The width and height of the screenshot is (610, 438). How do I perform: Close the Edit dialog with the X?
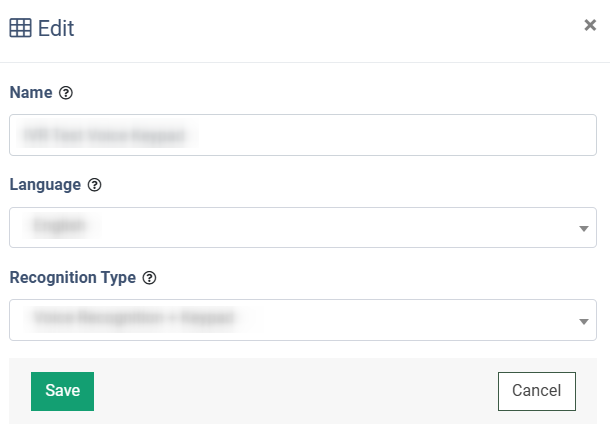click(x=590, y=25)
